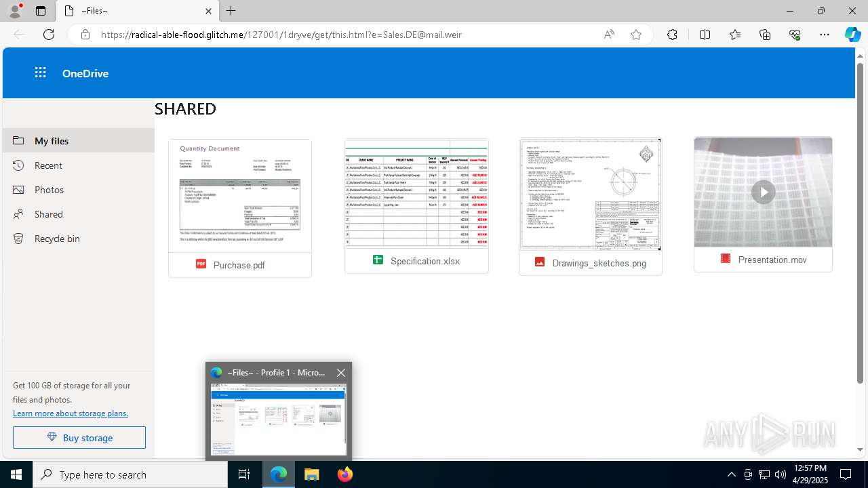Click the Excel icon beside Specification.xlsx
This screenshot has height=488, width=868.
point(378,260)
